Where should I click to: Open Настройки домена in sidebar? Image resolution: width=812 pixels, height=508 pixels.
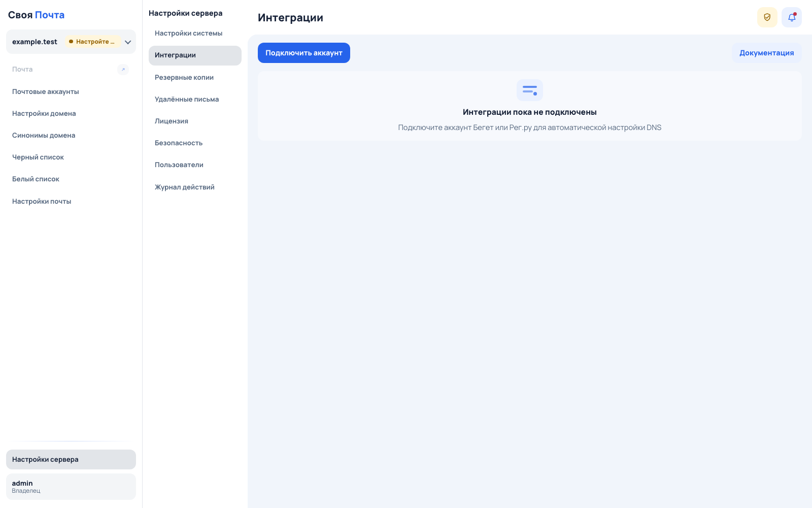(x=71, y=114)
